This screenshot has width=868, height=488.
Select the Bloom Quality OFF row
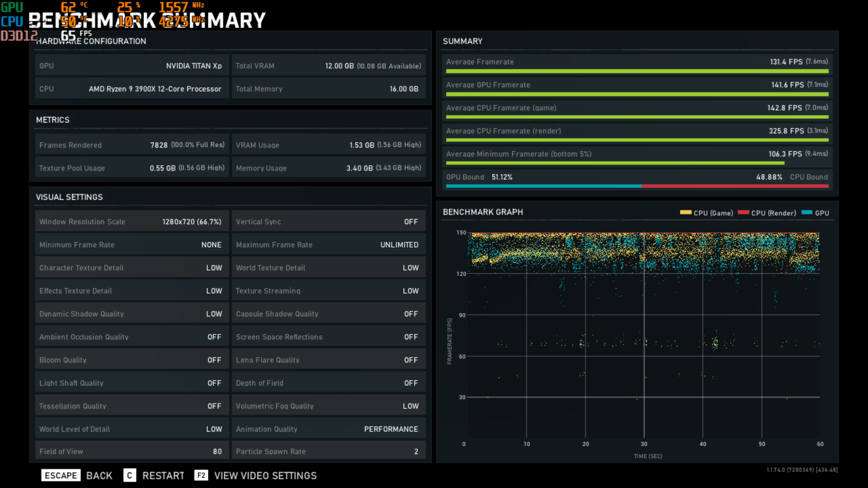(x=132, y=360)
